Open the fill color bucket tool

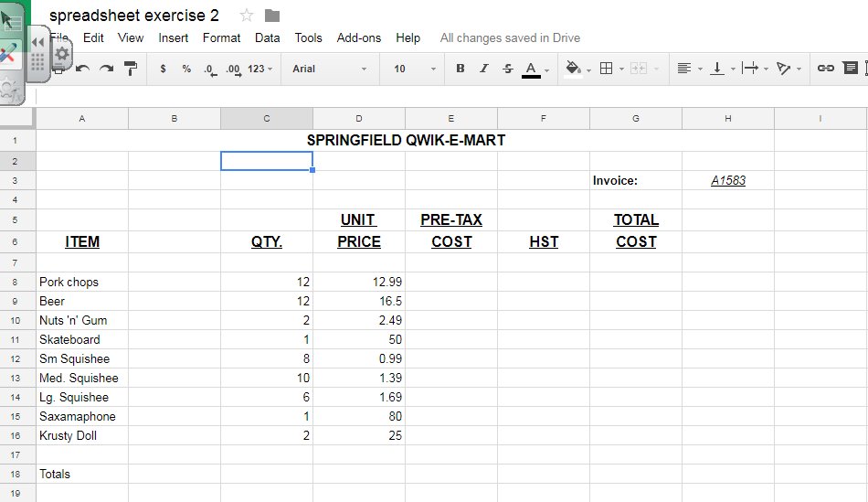[574, 69]
